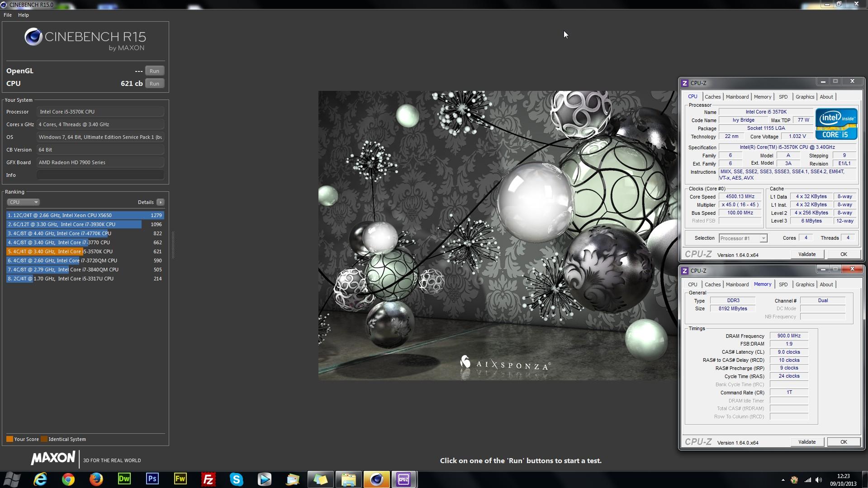868x488 pixels.
Task: Click Validate in lower CPU-Z window
Action: tap(807, 442)
